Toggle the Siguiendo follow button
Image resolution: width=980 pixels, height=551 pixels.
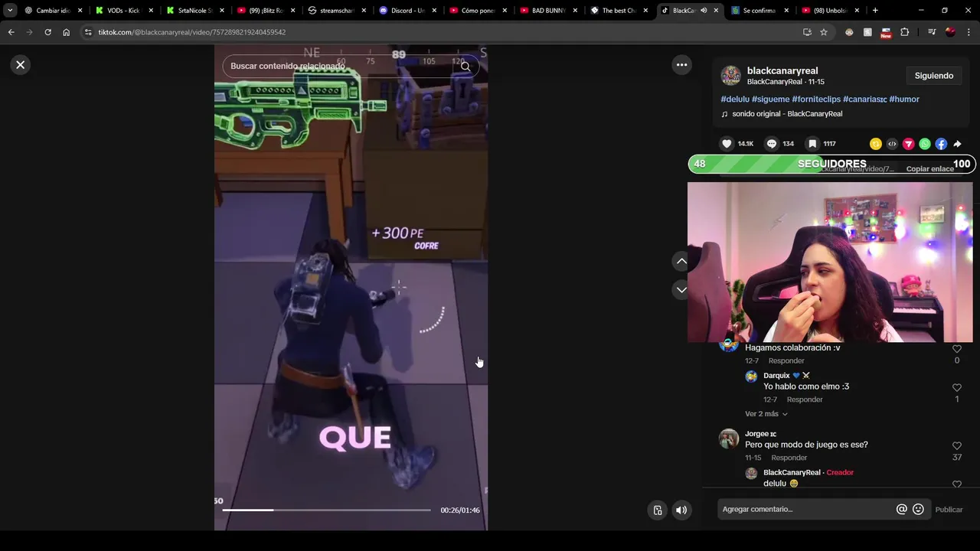934,76
